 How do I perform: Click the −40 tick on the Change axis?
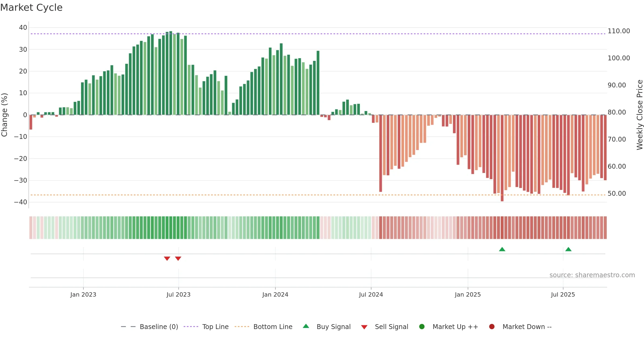pyautogui.click(x=21, y=202)
